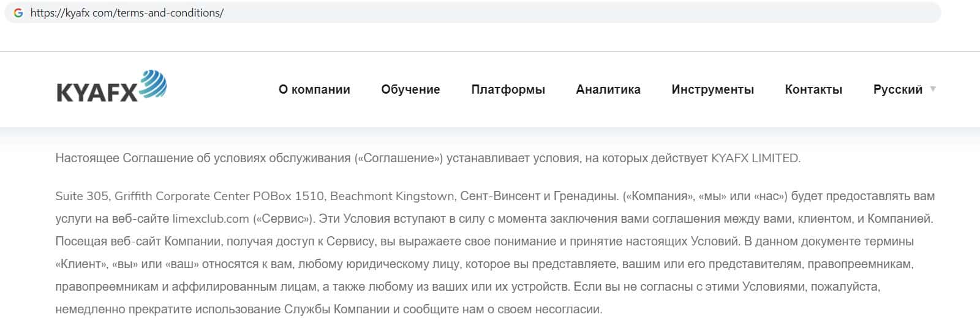Image resolution: width=980 pixels, height=336 pixels.
Task: Click the line starting "немедленно прекратите"
Action: [x=328, y=309]
